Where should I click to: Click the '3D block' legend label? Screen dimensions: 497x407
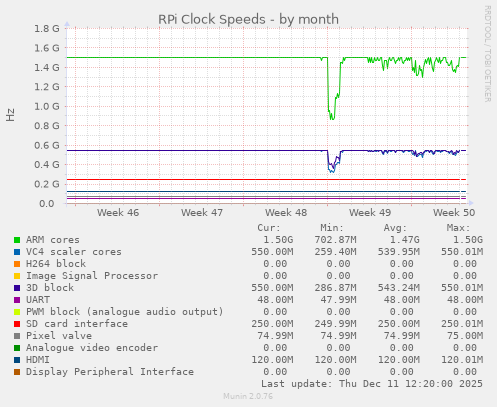(x=50, y=288)
